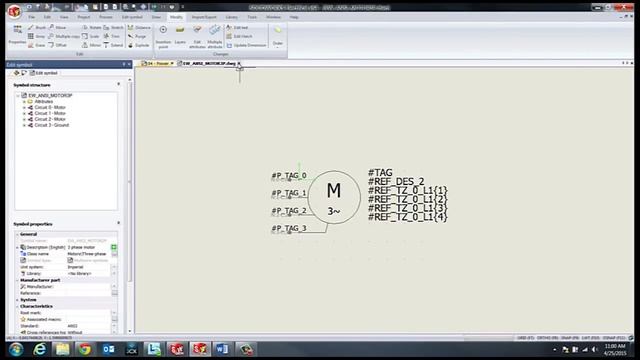Click the application logo button
The width and height of the screenshot is (640, 360).
[x=14, y=11]
